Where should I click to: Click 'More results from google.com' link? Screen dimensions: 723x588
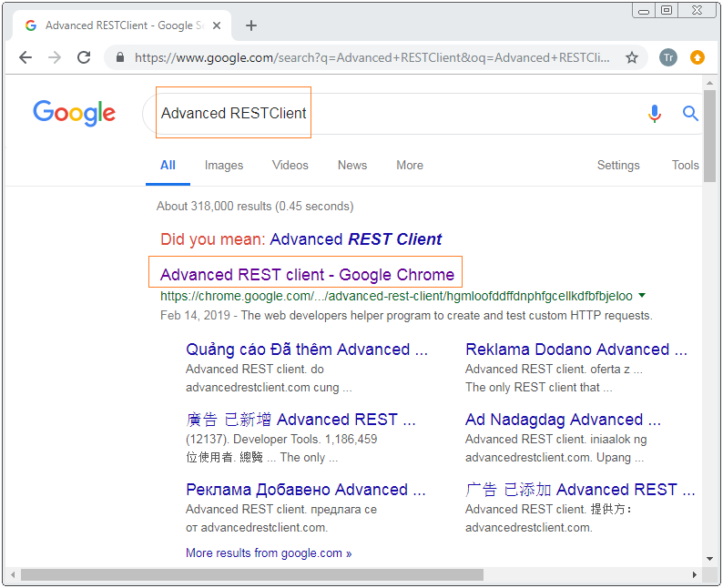pos(269,553)
